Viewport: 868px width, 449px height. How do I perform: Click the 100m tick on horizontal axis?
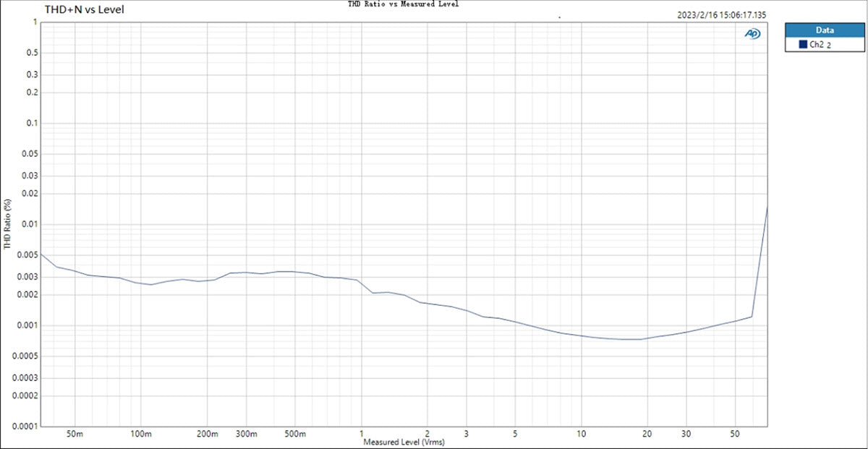coord(141,434)
